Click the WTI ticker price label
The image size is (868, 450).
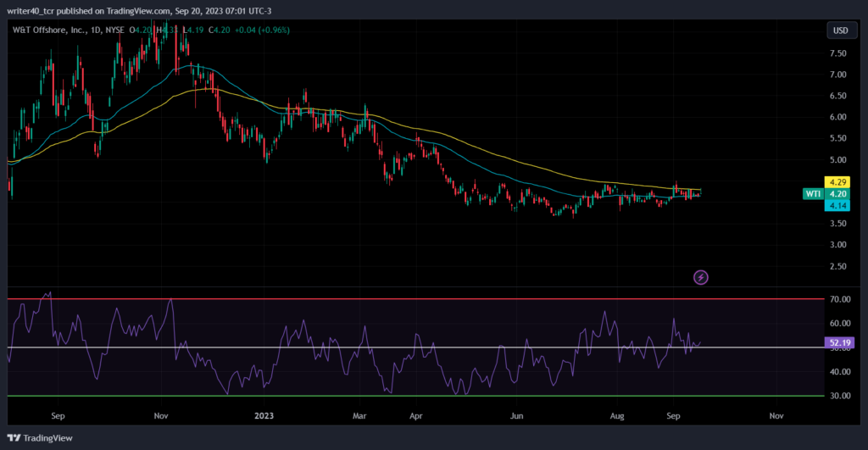tap(813, 194)
